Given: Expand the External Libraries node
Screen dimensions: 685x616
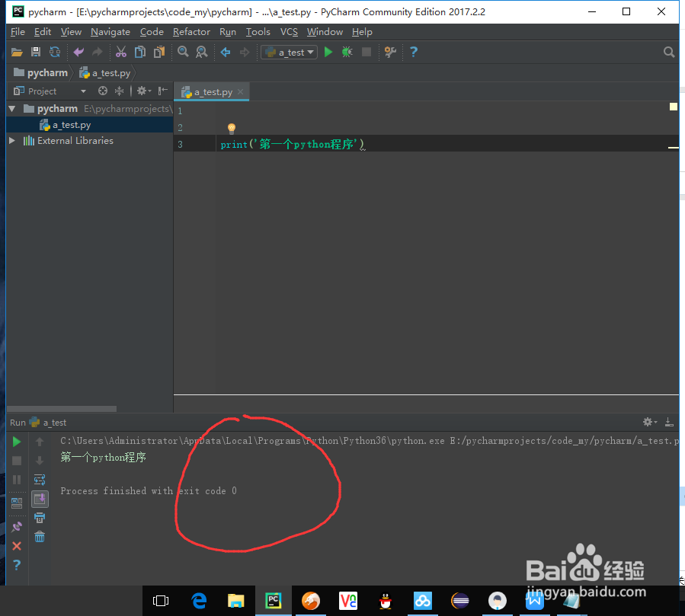Looking at the screenshot, I should pos(12,141).
